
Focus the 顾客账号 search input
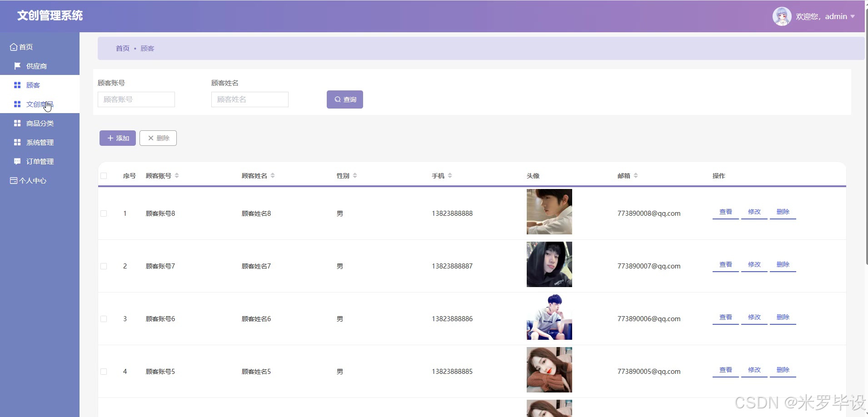point(136,99)
